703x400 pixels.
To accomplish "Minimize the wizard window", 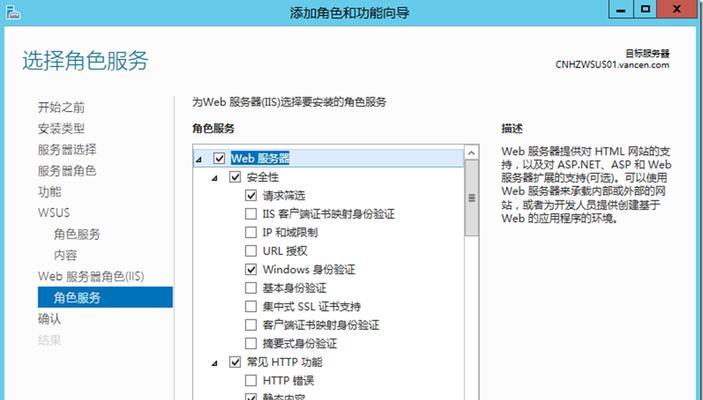I will tap(621, 9).
